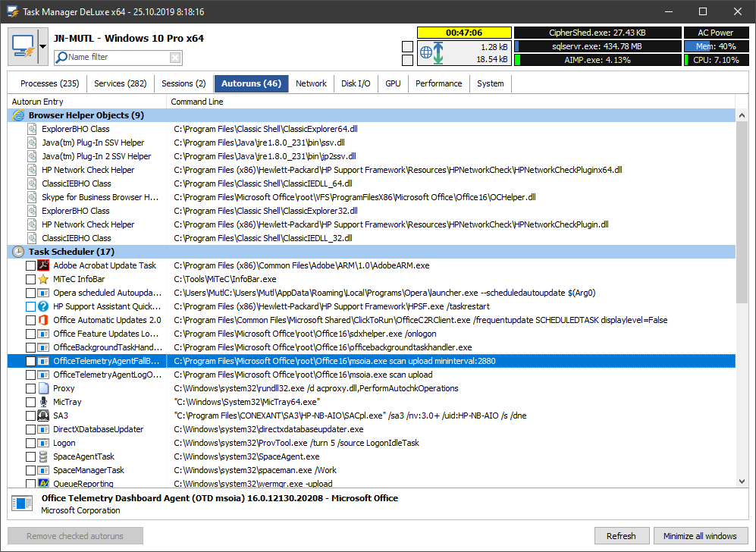The width and height of the screenshot is (756, 552).
Task: Click SpaceManagerTask row icon
Action: point(43,470)
